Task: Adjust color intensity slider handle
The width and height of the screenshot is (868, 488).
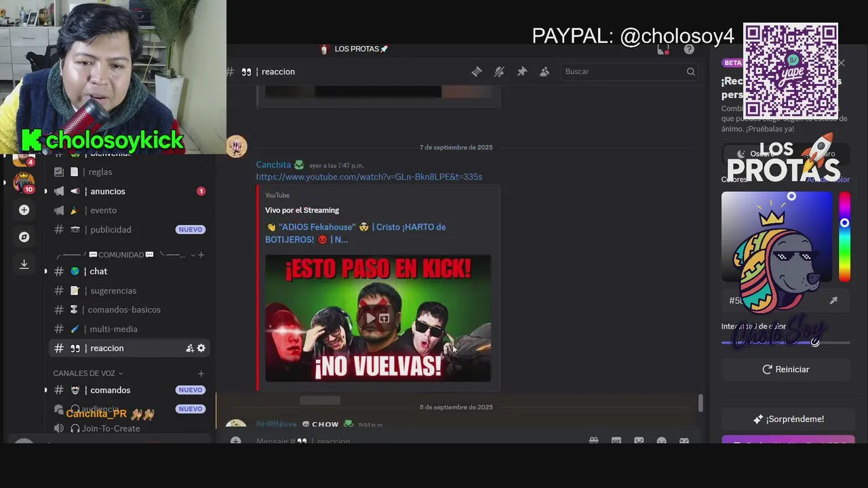Action: coord(815,342)
